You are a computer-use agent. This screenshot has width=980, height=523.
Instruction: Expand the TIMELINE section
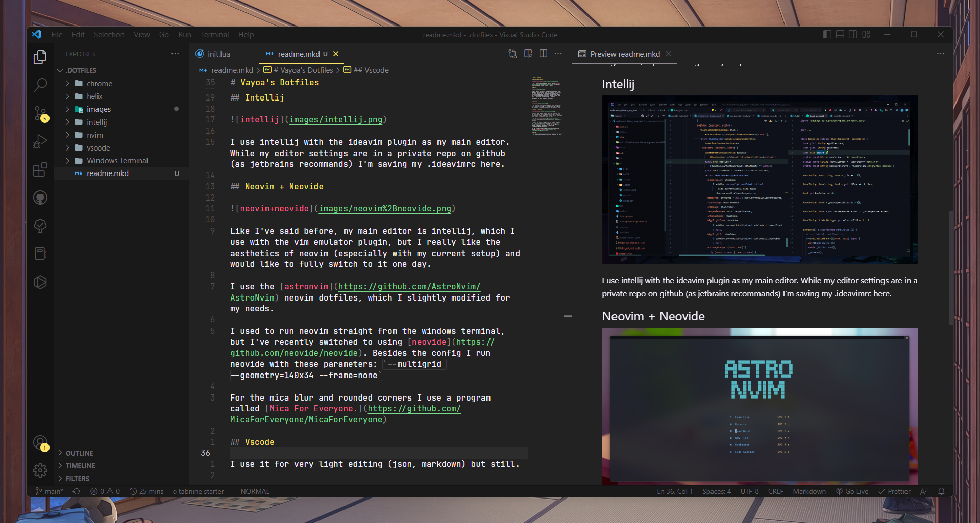(x=121, y=465)
